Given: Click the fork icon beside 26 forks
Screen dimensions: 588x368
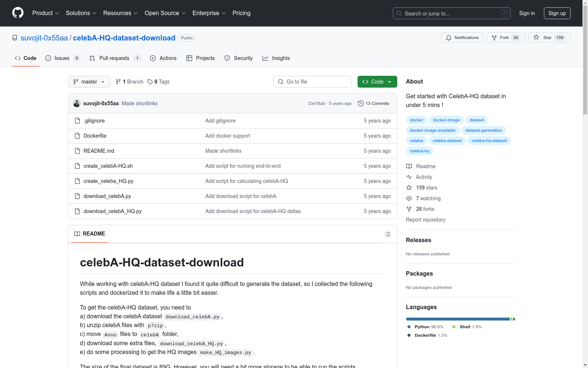Looking at the screenshot, I should 409,209.
